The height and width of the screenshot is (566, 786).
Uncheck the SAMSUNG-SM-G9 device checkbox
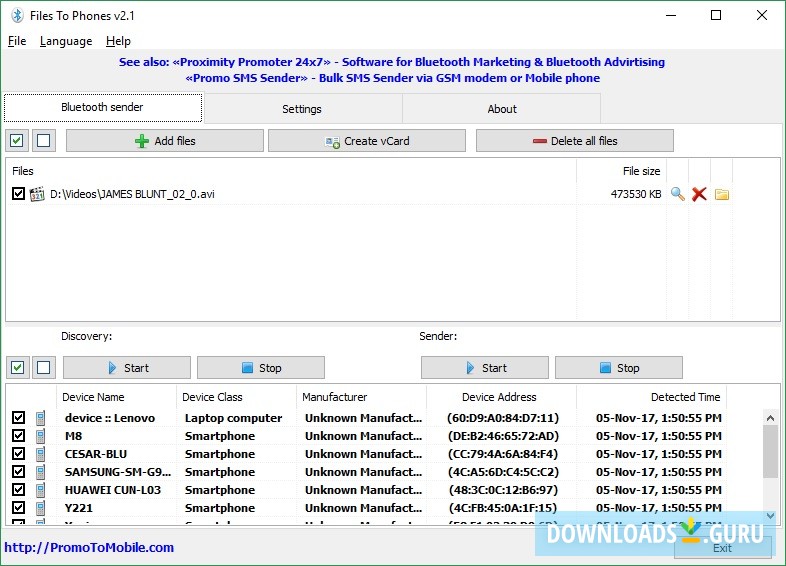(18, 471)
